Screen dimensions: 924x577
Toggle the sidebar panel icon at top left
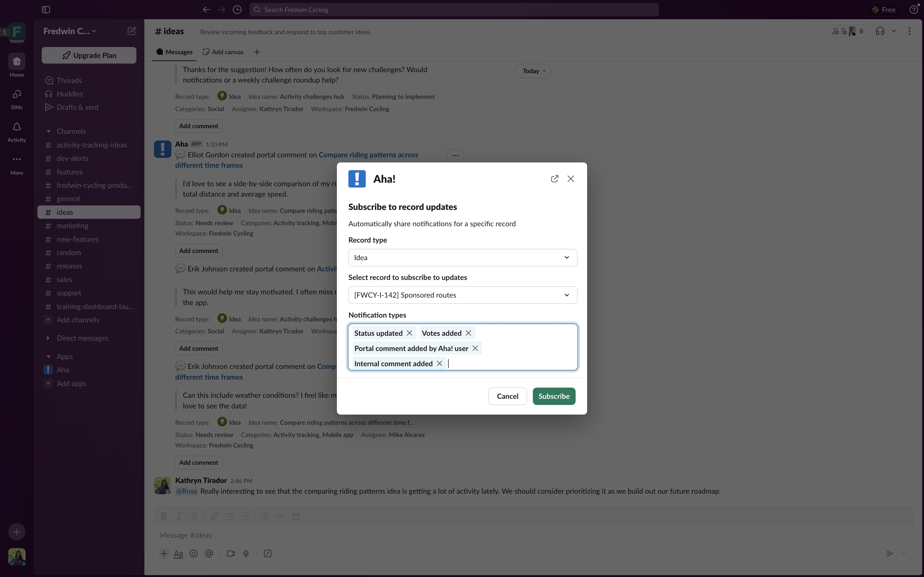tap(46, 10)
